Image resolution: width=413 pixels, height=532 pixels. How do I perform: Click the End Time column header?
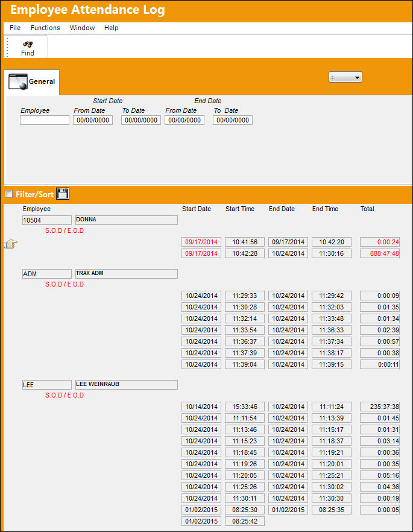click(x=325, y=209)
